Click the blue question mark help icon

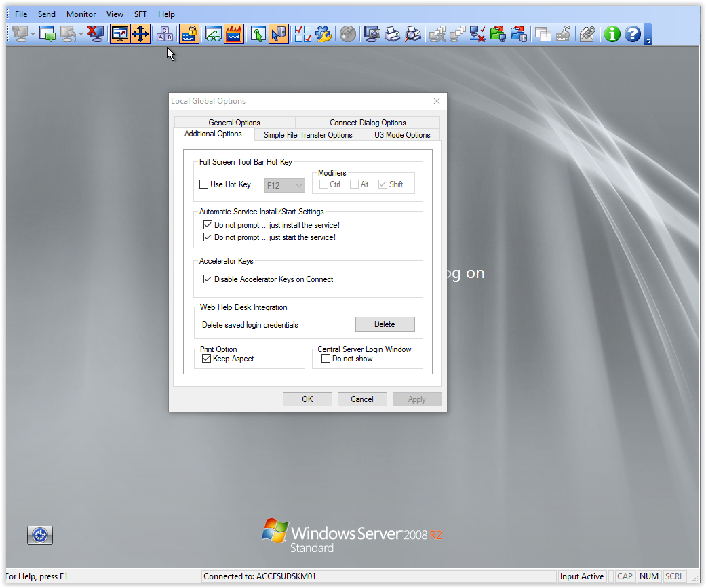pyautogui.click(x=633, y=34)
